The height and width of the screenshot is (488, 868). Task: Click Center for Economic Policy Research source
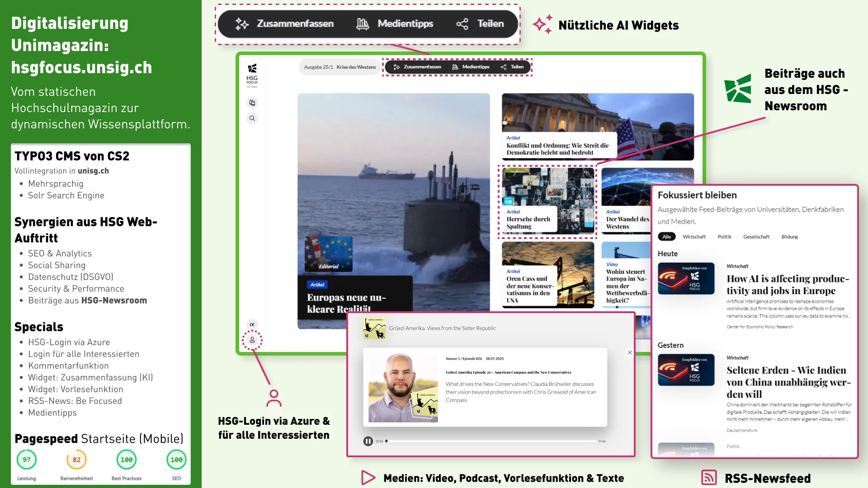[x=759, y=327]
